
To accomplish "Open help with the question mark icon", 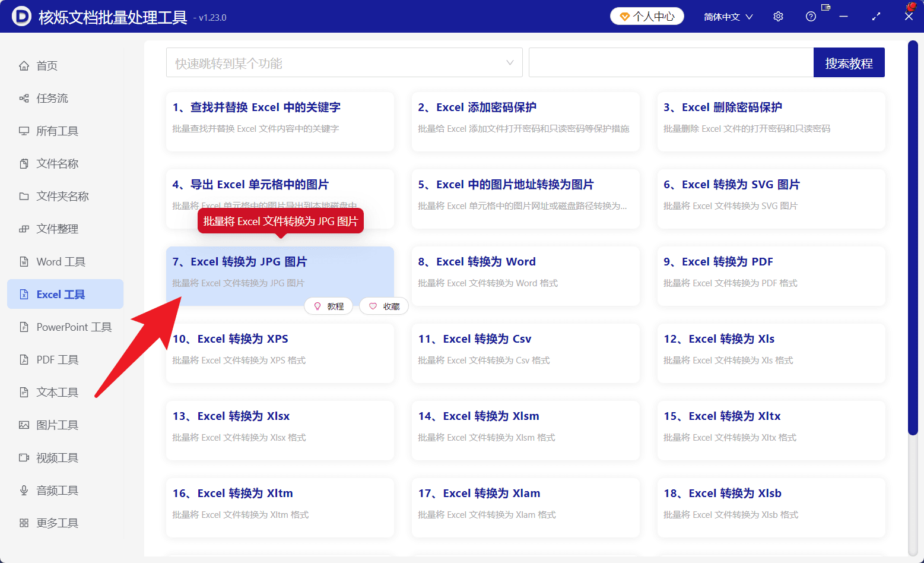I will 811,17.
